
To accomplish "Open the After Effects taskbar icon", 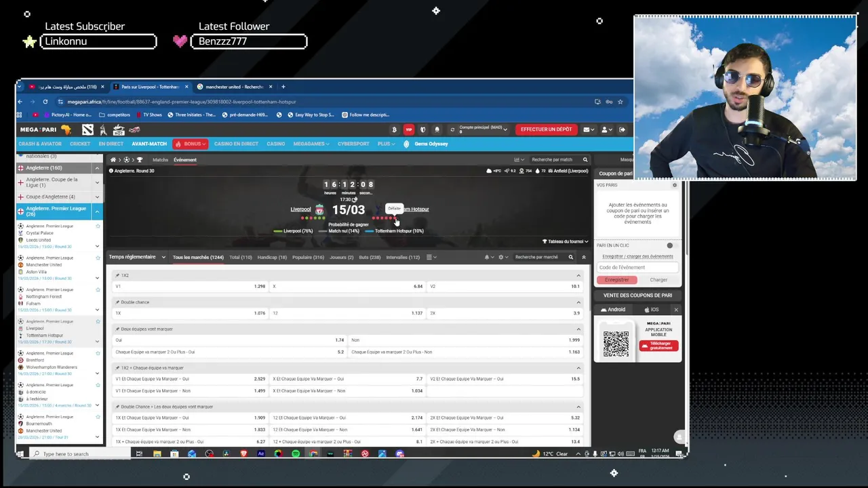I will tap(261, 453).
